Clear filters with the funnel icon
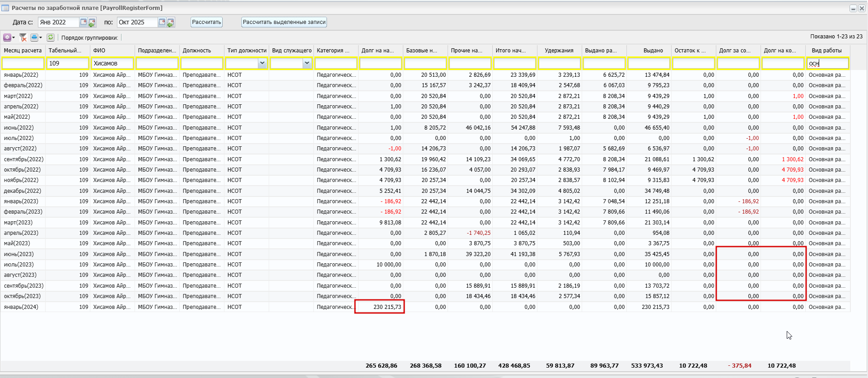 pos(23,37)
